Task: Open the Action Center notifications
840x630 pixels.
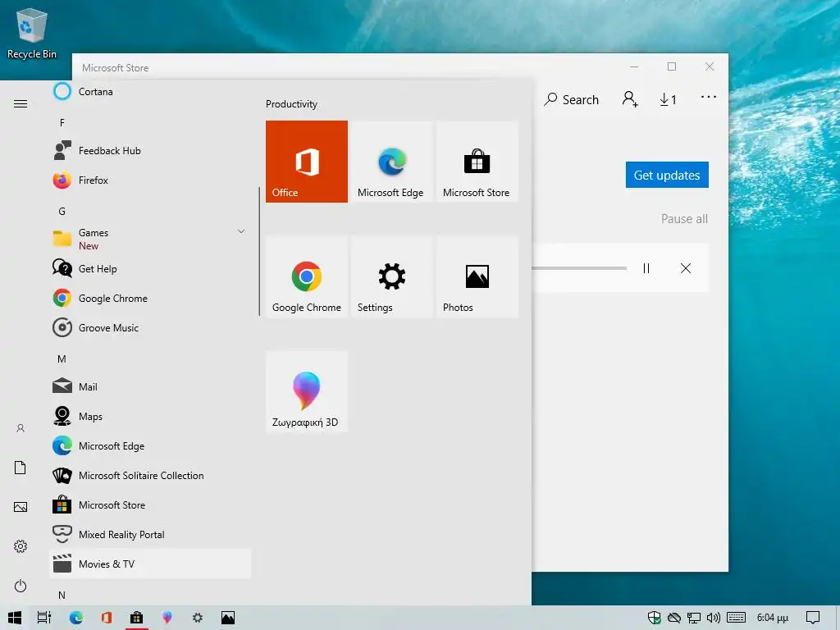Action: (813, 618)
